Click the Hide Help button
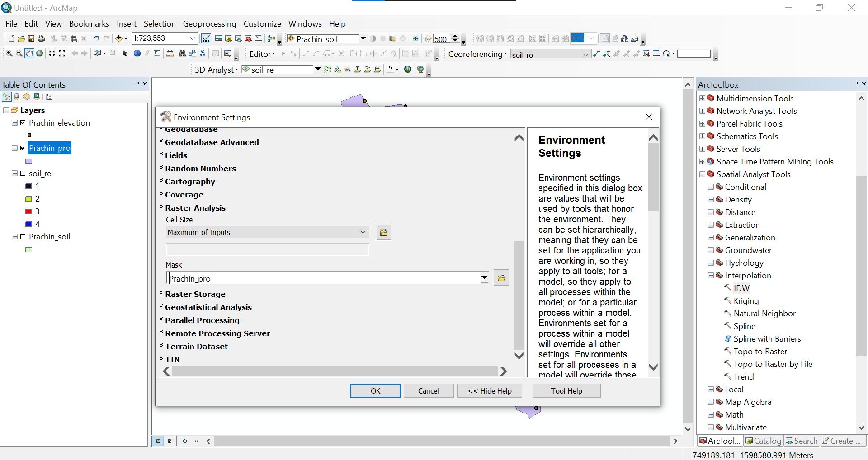This screenshot has height=460, width=868. tap(490, 391)
